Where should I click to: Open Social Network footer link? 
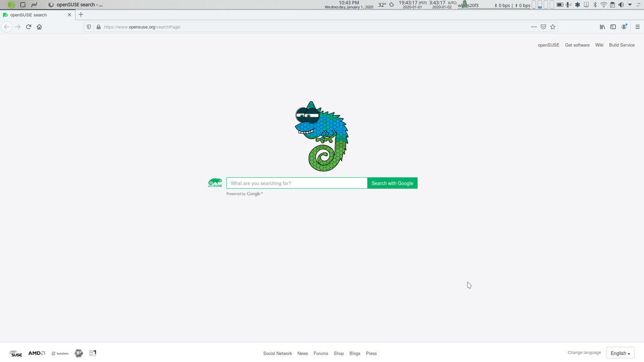(x=277, y=354)
